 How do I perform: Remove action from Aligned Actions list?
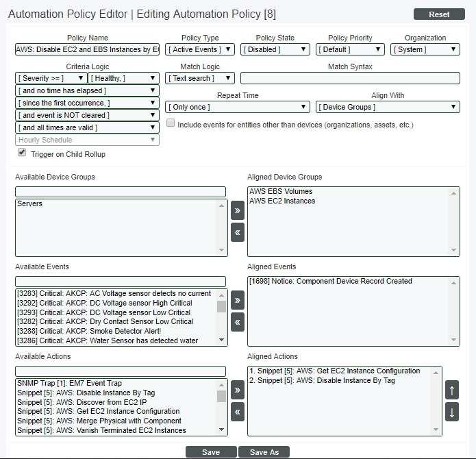(x=238, y=412)
